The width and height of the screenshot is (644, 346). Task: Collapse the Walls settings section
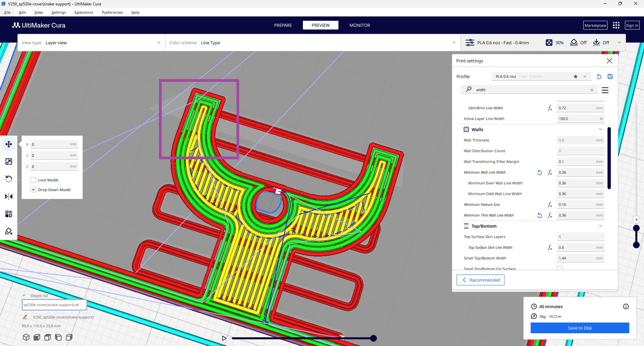coord(600,129)
